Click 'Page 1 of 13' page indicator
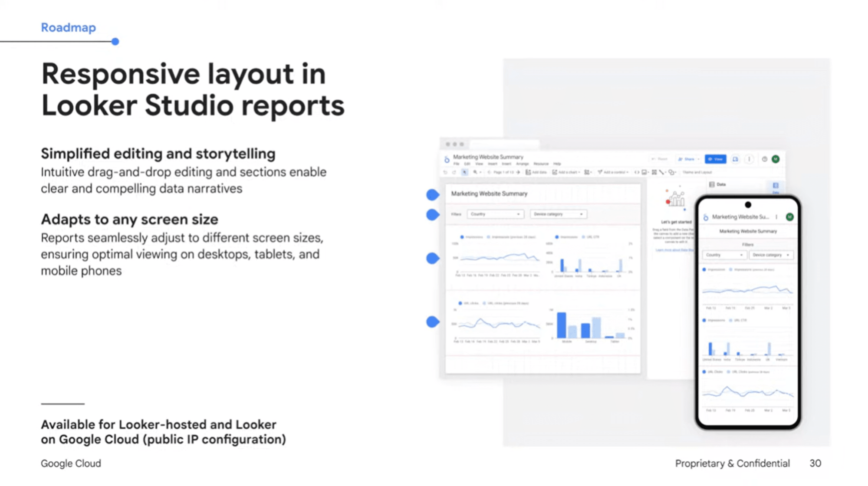868x486 pixels. pos(503,172)
